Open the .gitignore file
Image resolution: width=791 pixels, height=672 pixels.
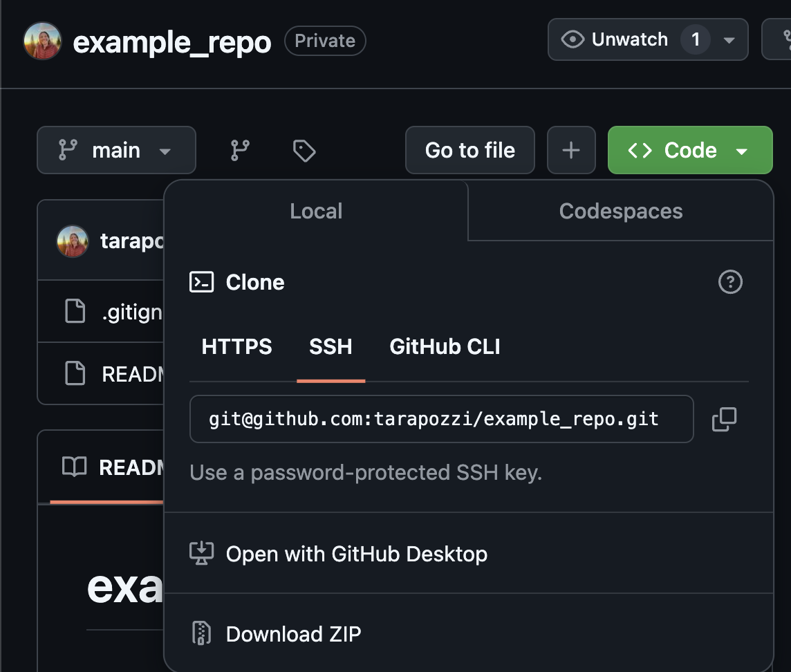pyautogui.click(x=132, y=312)
